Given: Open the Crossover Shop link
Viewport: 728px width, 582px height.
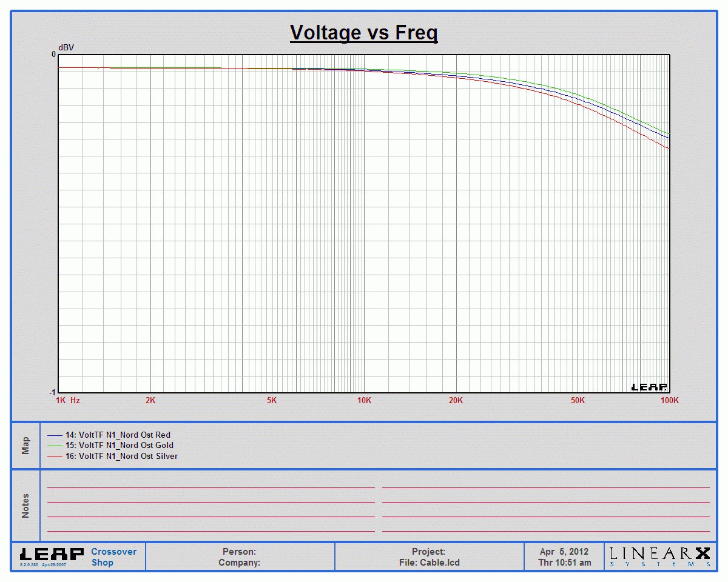Looking at the screenshot, I should click(113, 557).
